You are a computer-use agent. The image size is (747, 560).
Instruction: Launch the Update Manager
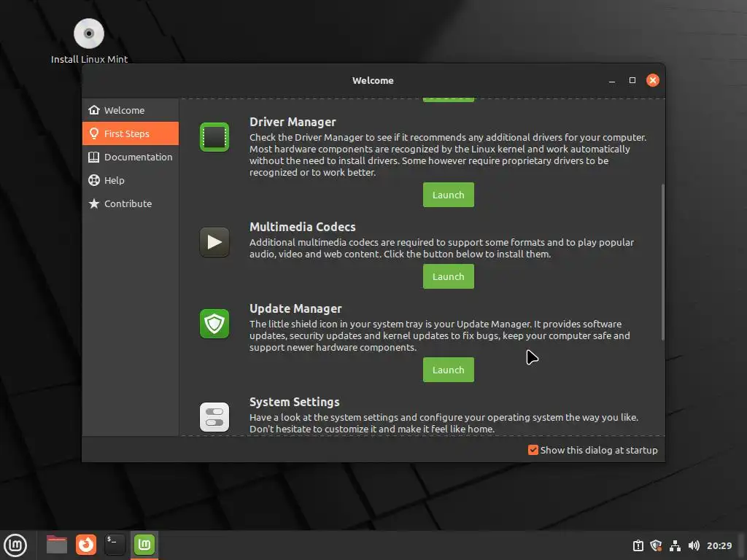(x=449, y=370)
